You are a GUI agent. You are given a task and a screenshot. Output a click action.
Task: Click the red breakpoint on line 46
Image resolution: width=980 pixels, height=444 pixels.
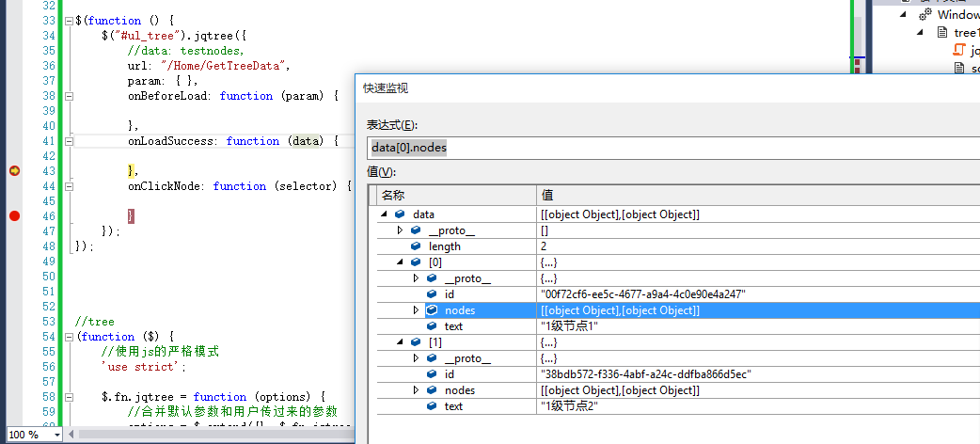tap(14, 216)
